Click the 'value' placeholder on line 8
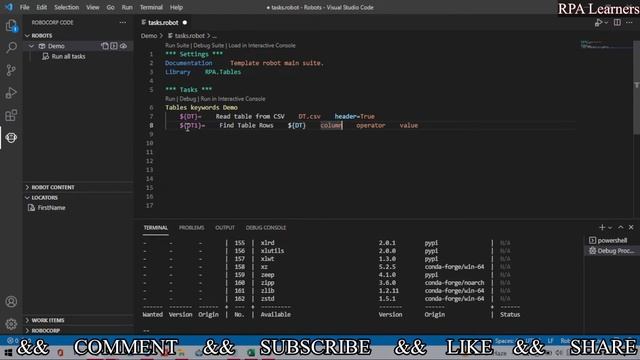Screen dimensions: 640x360 (x=409, y=125)
